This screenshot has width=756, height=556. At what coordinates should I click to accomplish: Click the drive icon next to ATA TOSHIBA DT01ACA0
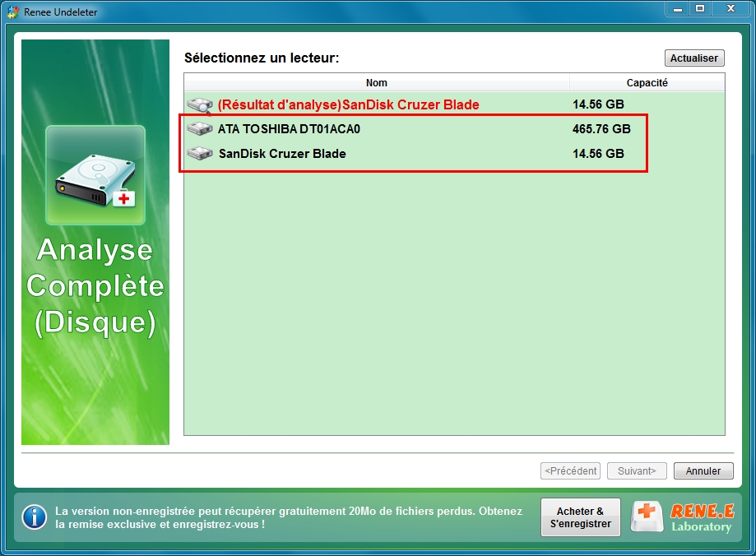(x=200, y=129)
